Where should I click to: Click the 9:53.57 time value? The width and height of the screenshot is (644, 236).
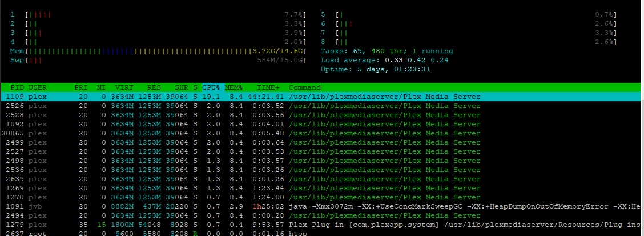(268, 225)
